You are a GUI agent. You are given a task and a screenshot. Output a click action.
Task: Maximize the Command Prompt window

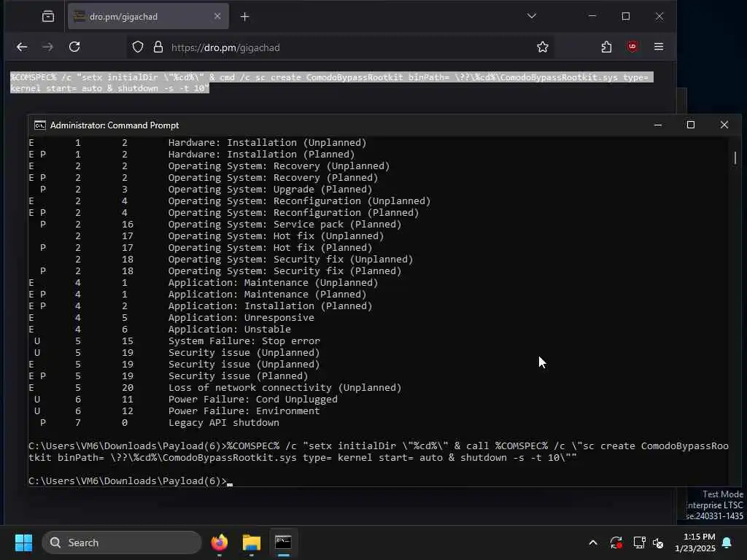(x=691, y=125)
